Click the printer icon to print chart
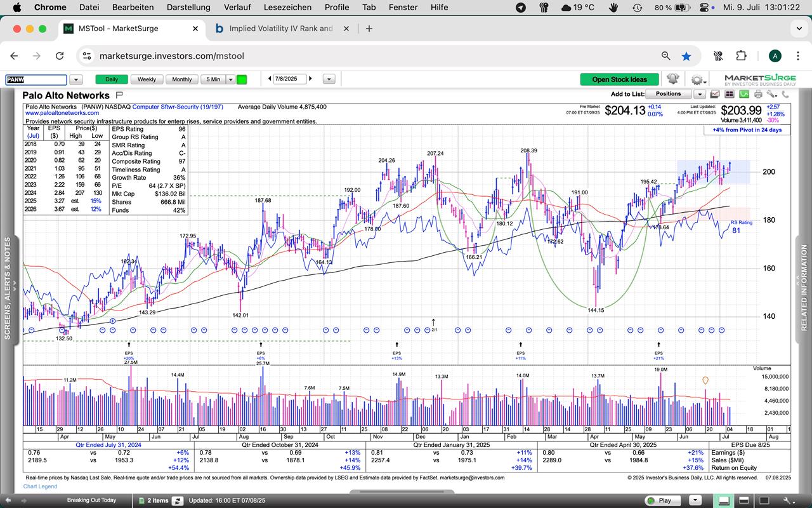The image size is (812, 508). [x=758, y=95]
